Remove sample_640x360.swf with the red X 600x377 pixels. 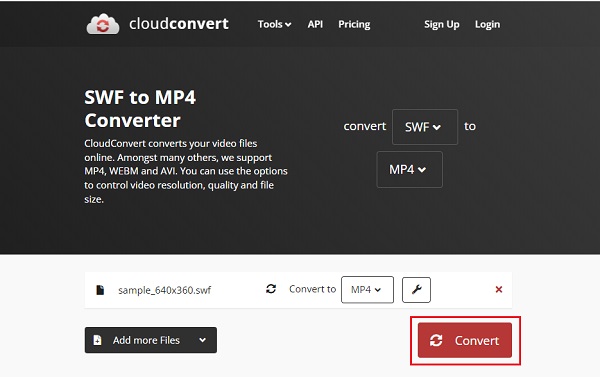pyautogui.click(x=499, y=289)
